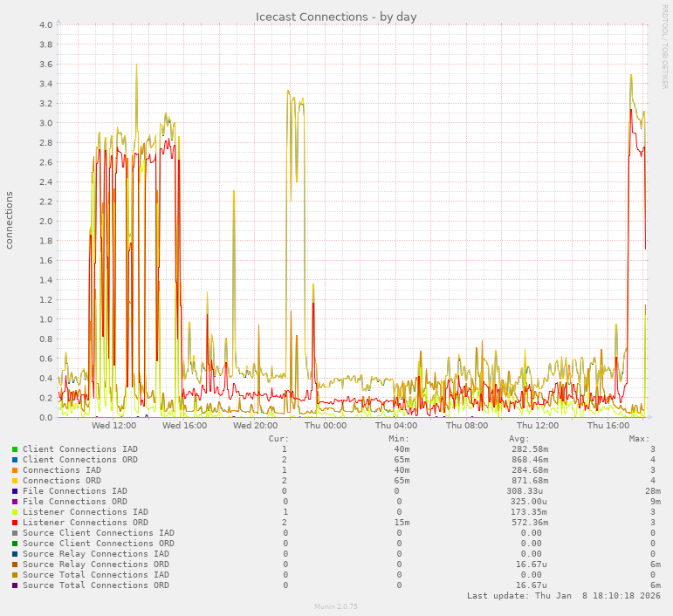Click the Avg: column header
The height and width of the screenshot is (616, 673).
(x=519, y=439)
